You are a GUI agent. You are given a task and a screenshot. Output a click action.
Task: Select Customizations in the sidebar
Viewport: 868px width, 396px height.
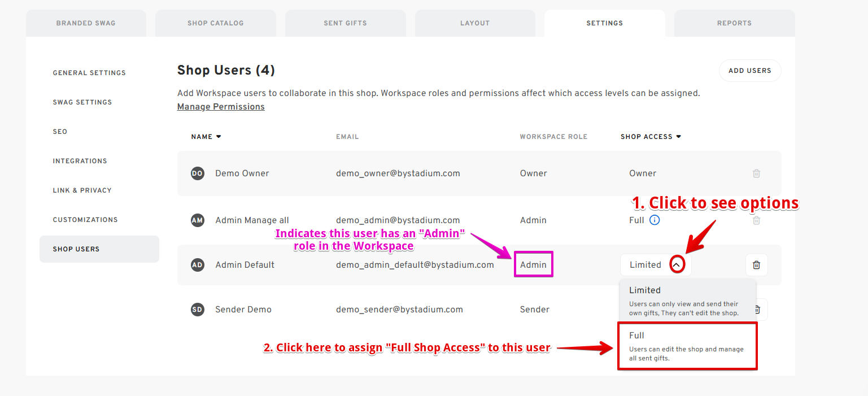85,220
